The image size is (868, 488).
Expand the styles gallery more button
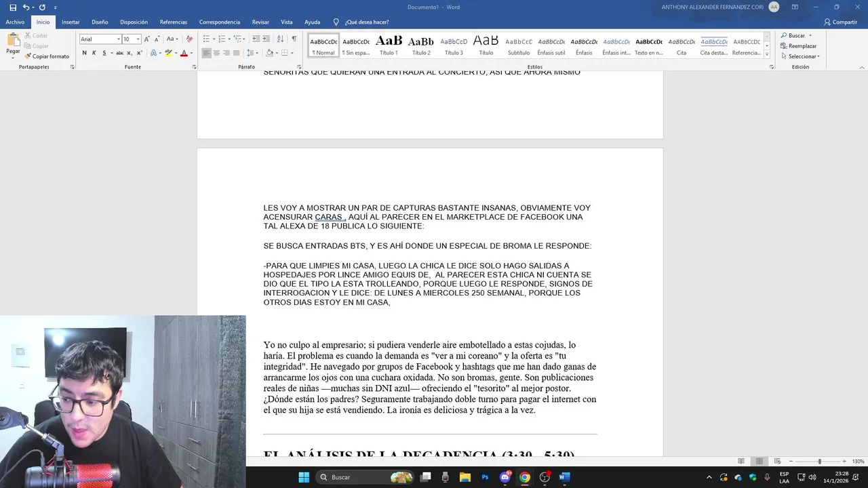[x=767, y=54]
